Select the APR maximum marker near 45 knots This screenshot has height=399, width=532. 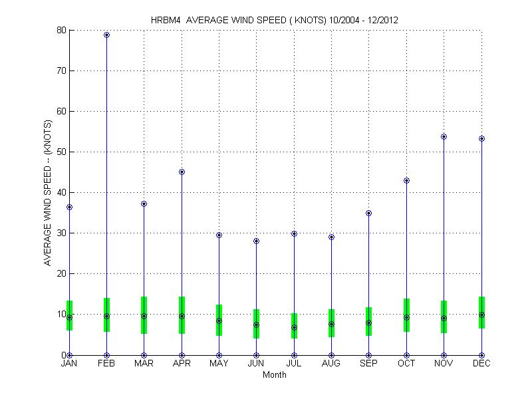182,172
